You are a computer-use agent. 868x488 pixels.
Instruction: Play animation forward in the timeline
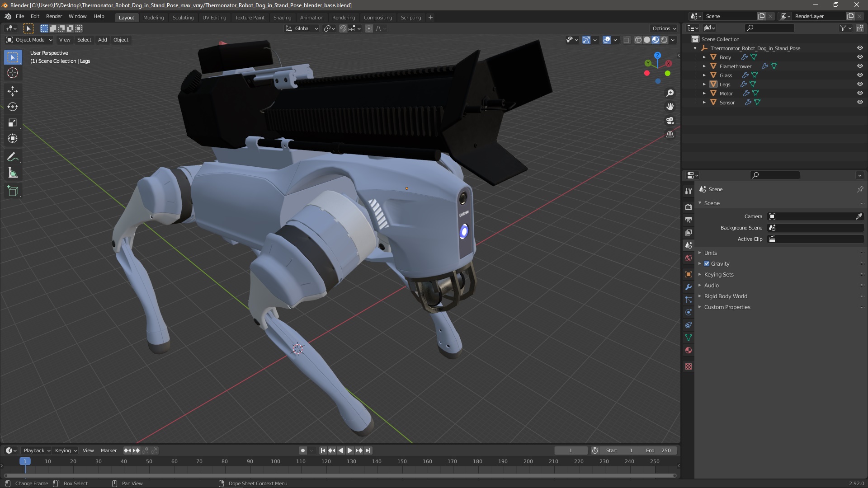coord(350,450)
